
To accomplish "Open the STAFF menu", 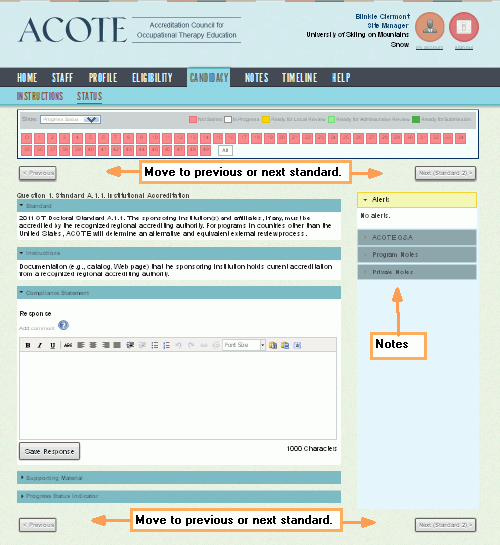I will click(x=63, y=78).
